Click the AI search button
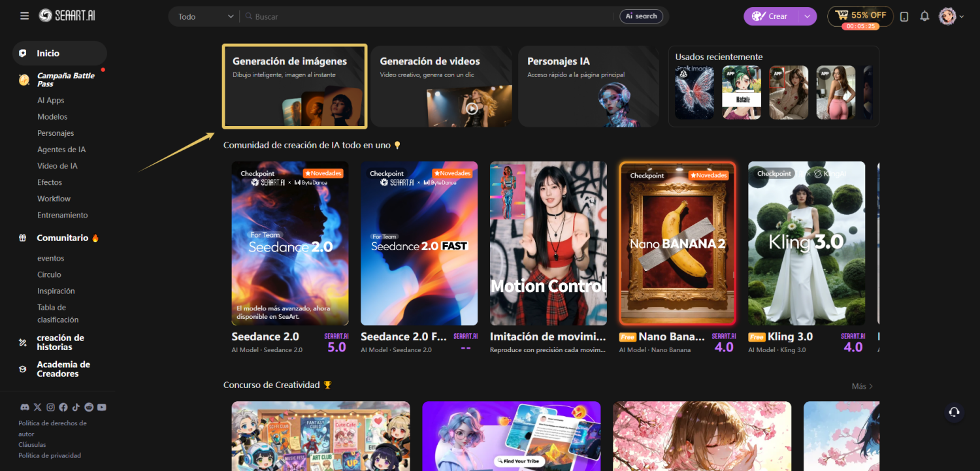This screenshot has height=471, width=980. [x=641, y=16]
